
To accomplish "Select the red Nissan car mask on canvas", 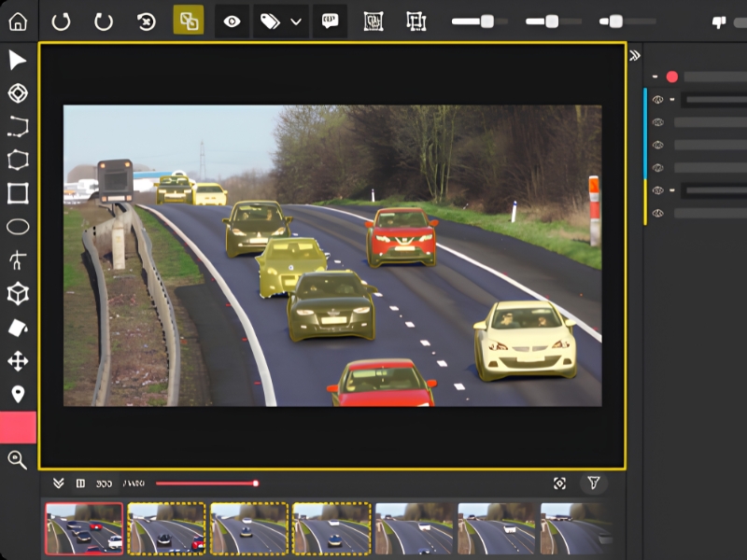I will pyautogui.click(x=402, y=237).
